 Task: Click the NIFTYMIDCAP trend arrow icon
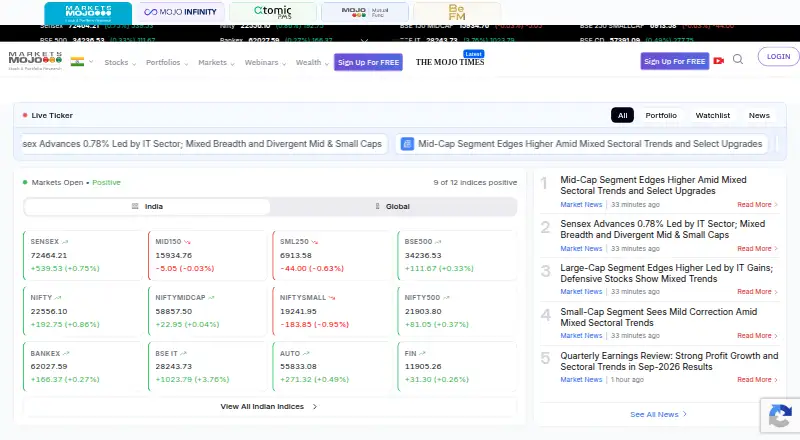(x=211, y=298)
